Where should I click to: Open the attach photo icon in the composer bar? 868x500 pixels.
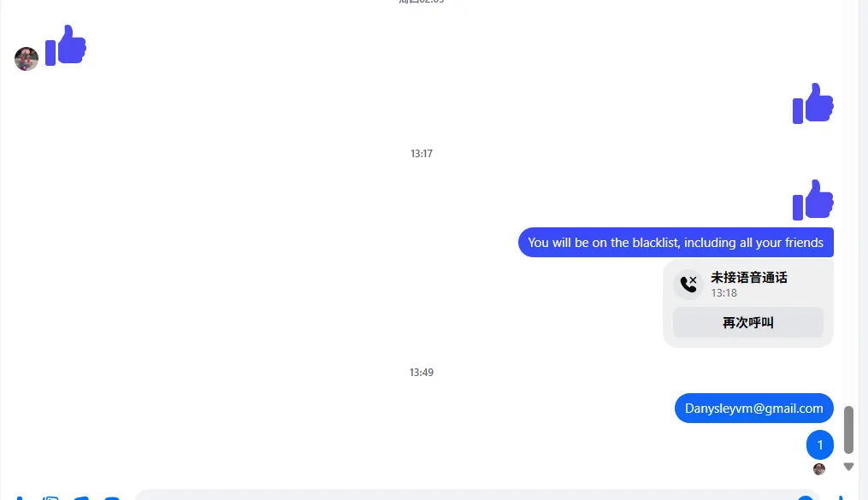coord(50,497)
